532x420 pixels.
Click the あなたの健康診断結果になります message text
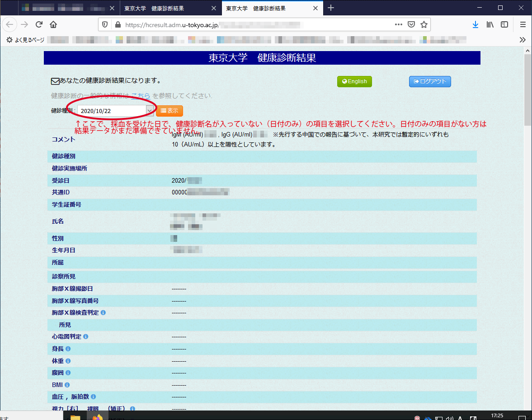tap(110, 80)
